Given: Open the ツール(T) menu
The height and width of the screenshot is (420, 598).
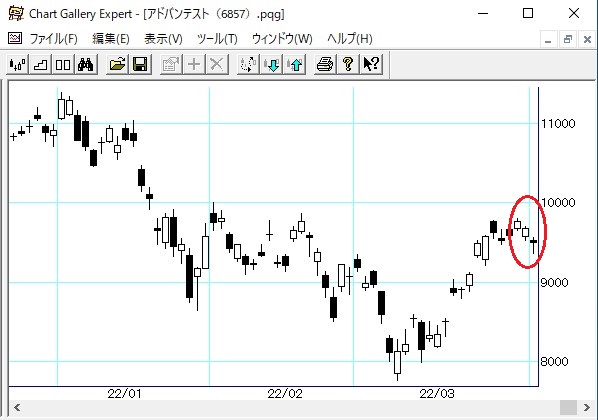Looking at the screenshot, I should pos(217,39).
